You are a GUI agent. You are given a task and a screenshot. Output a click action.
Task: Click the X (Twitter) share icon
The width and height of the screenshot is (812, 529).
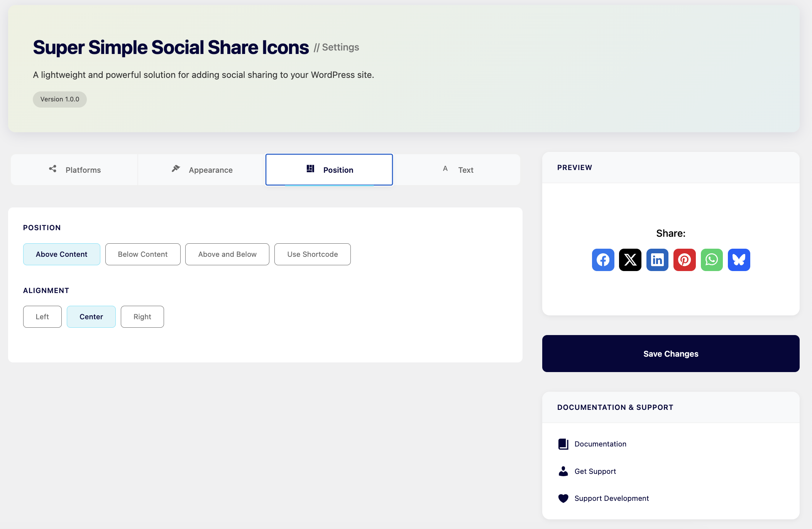630,260
